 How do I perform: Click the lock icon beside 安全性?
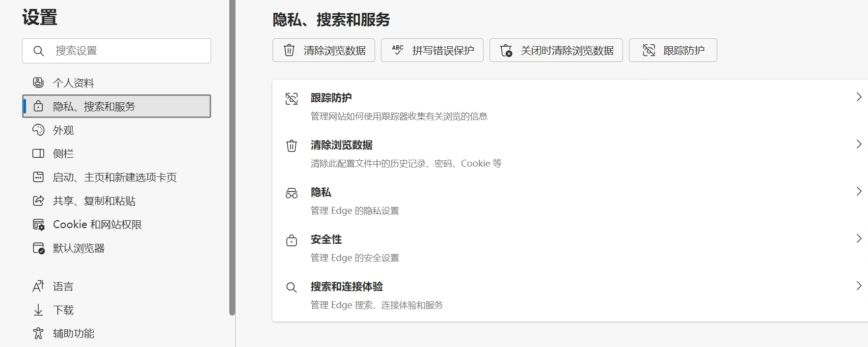tap(292, 240)
